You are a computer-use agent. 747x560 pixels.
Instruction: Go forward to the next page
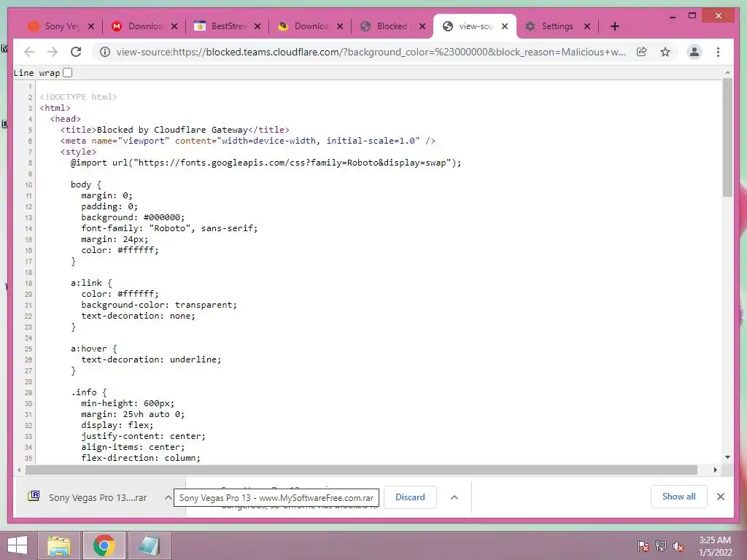(x=53, y=52)
